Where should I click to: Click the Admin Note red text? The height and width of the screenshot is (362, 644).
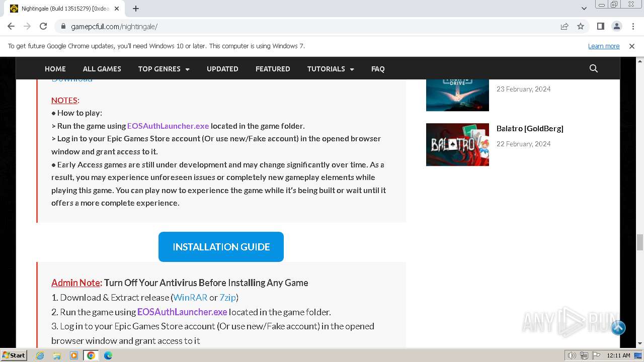coord(76,283)
